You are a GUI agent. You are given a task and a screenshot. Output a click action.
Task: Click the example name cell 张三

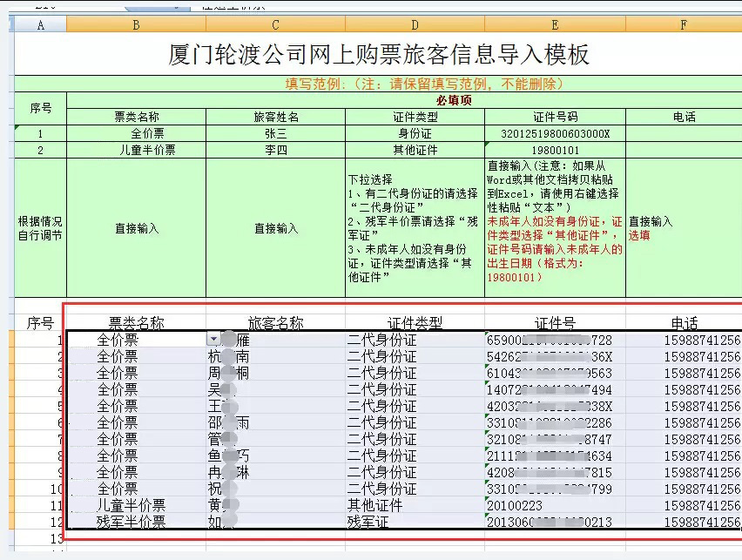(275, 133)
